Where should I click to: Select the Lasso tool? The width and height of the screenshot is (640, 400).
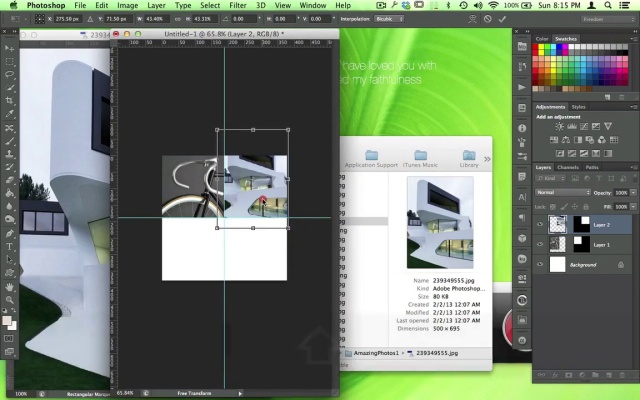pyautogui.click(x=9, y=74)
